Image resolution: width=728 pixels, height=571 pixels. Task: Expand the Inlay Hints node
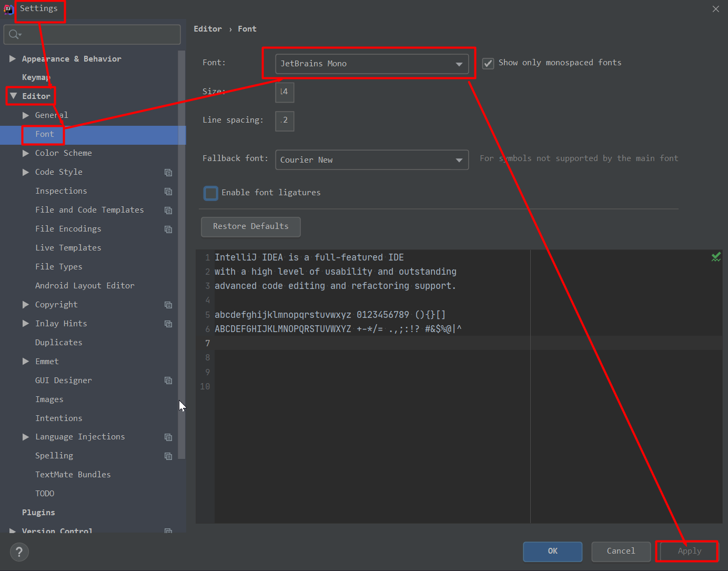tap(25, 324)
